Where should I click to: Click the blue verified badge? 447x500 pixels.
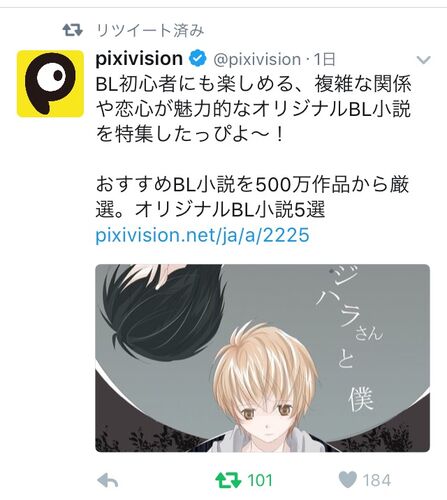click(198, 59)
